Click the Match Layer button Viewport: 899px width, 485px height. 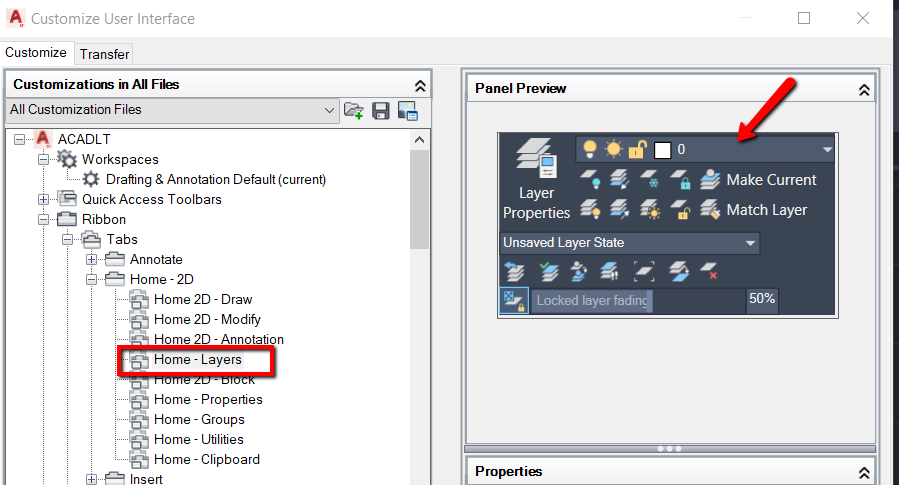point(753,210)
